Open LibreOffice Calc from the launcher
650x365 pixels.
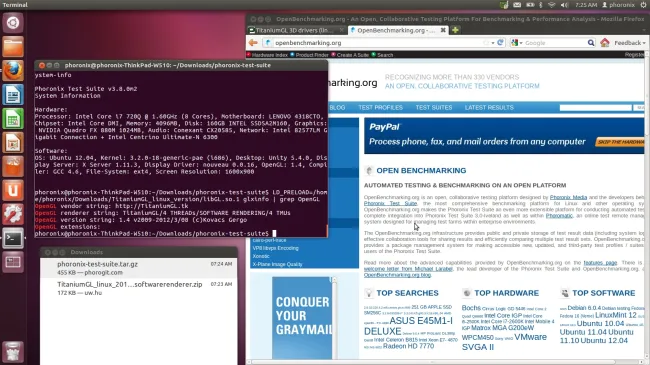(x=13, y=119)
